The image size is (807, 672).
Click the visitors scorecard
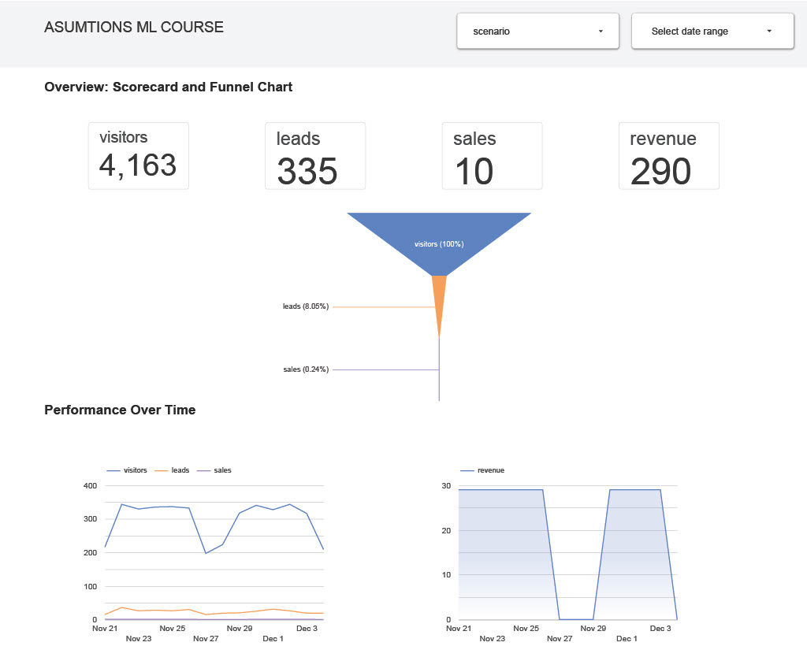139,156
